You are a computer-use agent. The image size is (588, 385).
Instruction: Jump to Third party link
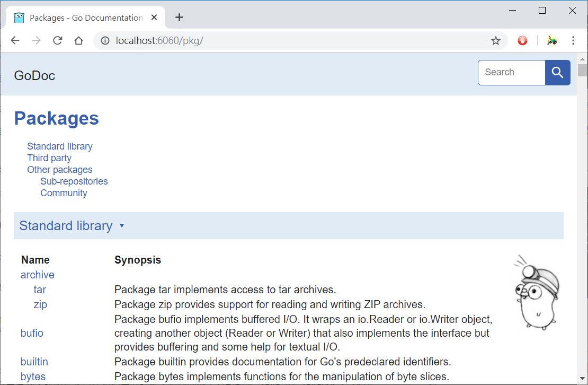coord(49,158)
